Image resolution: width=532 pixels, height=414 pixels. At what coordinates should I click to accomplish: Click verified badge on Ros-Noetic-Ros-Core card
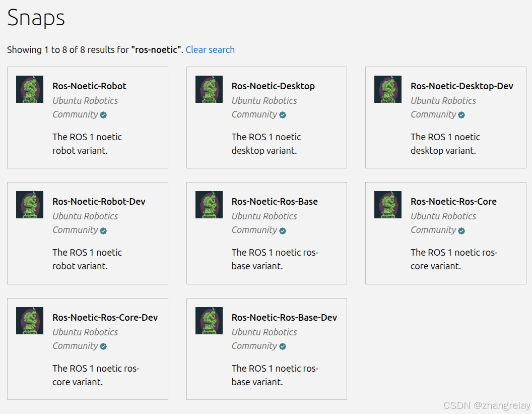461,231
